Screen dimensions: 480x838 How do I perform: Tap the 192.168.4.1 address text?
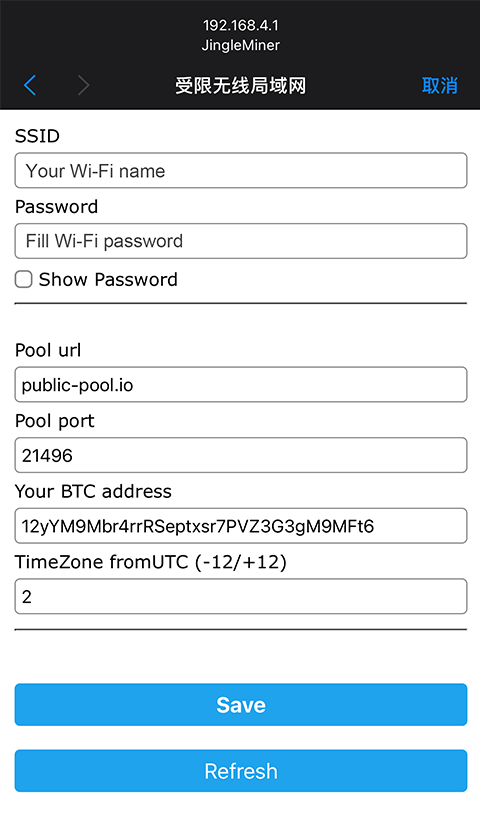click(x=241, y=25)
